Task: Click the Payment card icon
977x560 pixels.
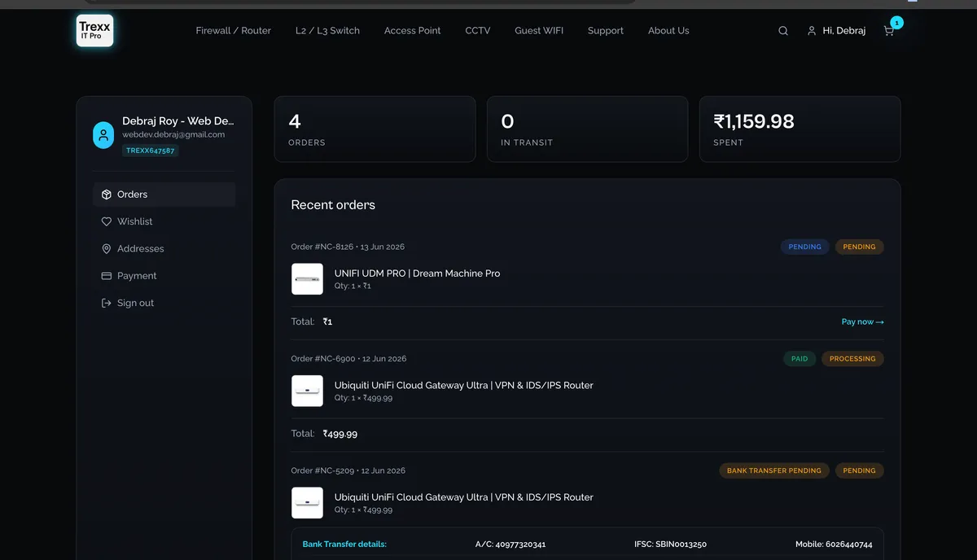Action: coord(107,276)
